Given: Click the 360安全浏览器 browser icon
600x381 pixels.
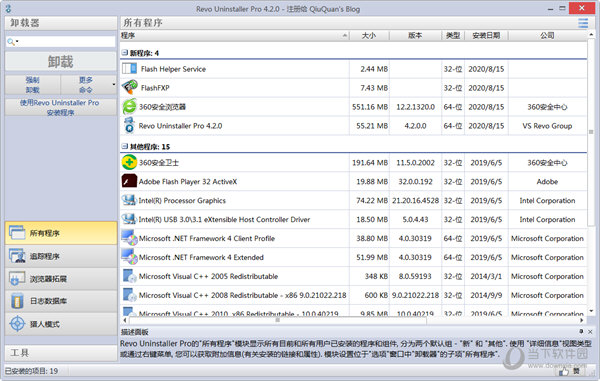Looking at the screenshot, I should tap(129, 107).
